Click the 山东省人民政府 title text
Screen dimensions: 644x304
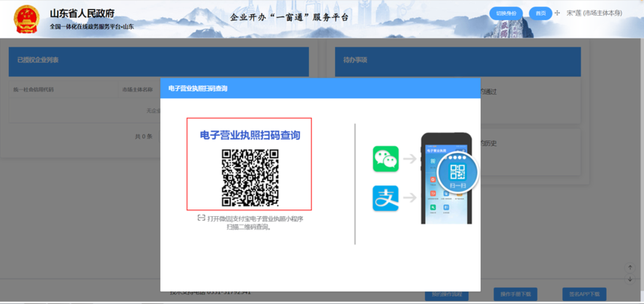(82, 14)
